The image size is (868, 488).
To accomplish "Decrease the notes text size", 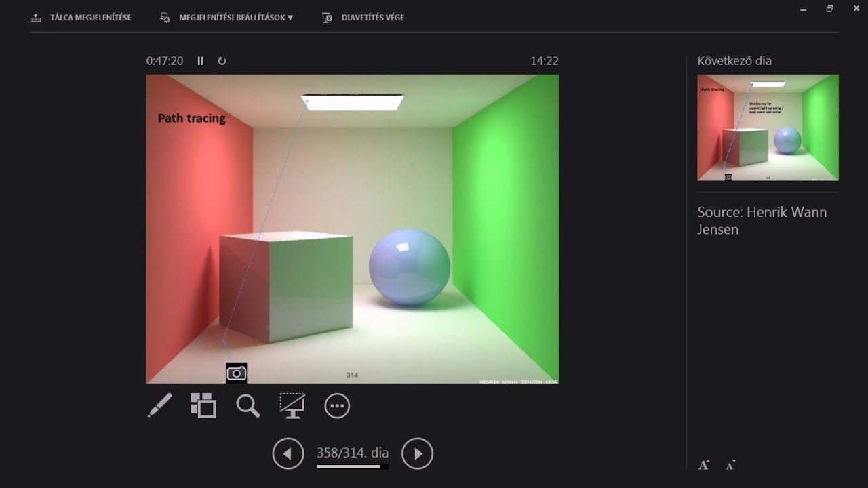I will tap(730, 465).
